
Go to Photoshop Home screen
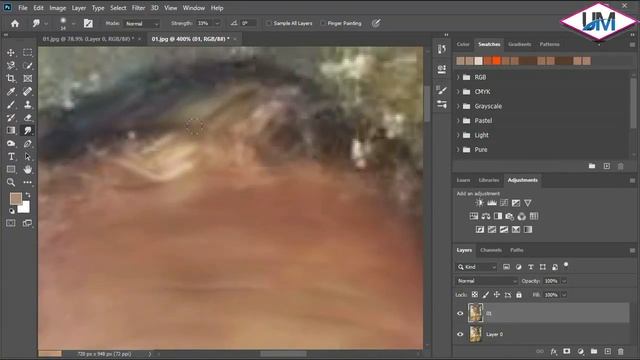point(15,24)
